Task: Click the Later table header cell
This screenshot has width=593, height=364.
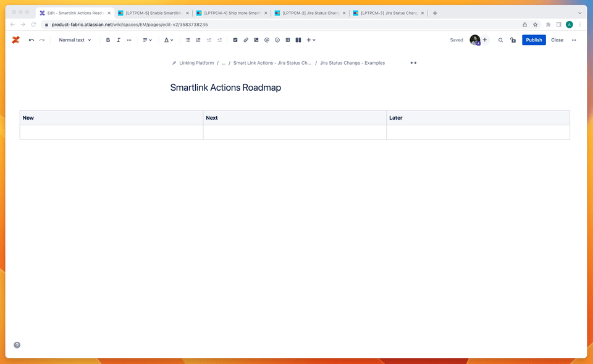Action: tap(478, 118)
